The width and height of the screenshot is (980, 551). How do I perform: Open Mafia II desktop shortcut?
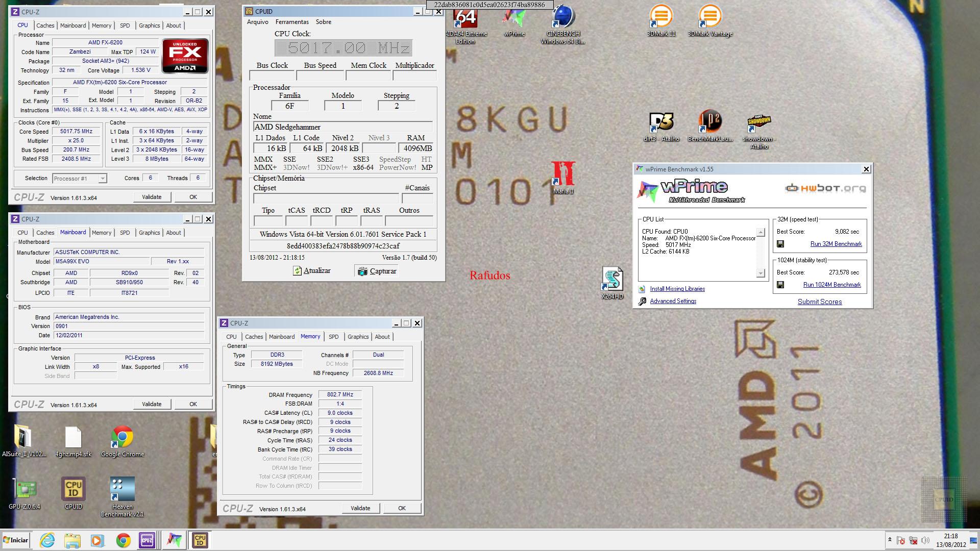click(x=563, y=177)
